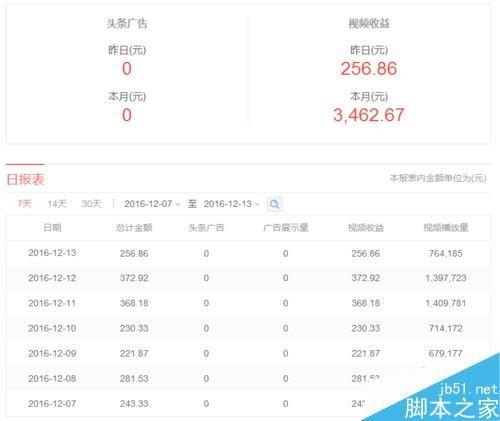The image size is (500, 421).
Task: Click the 总计金额 column header
Action: [x=134, y=228]
